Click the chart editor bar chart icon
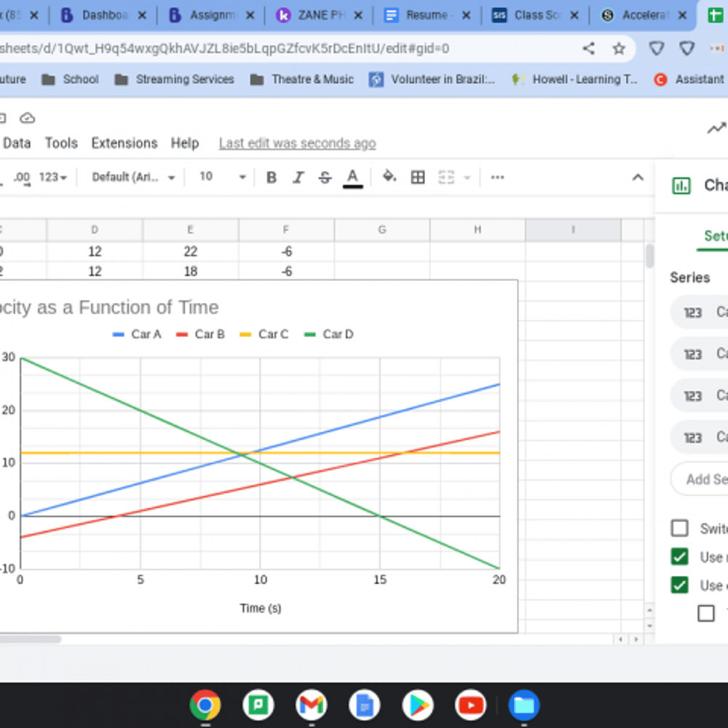The image size is (728, 728). pyautogui.click(x=681, y=186)
